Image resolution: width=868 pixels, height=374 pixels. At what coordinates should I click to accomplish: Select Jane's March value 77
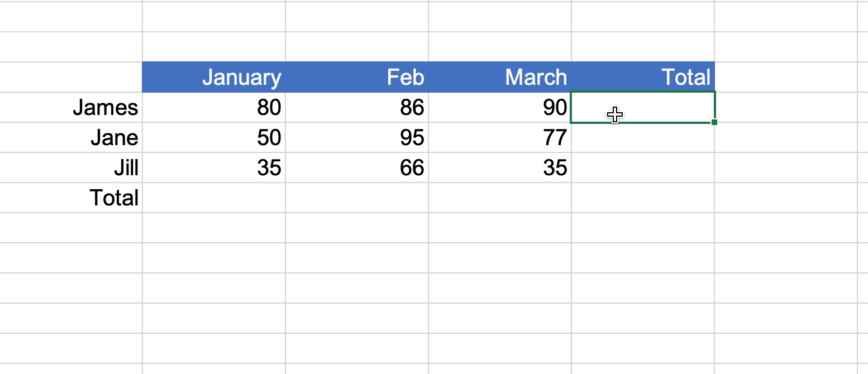[500, 137]
